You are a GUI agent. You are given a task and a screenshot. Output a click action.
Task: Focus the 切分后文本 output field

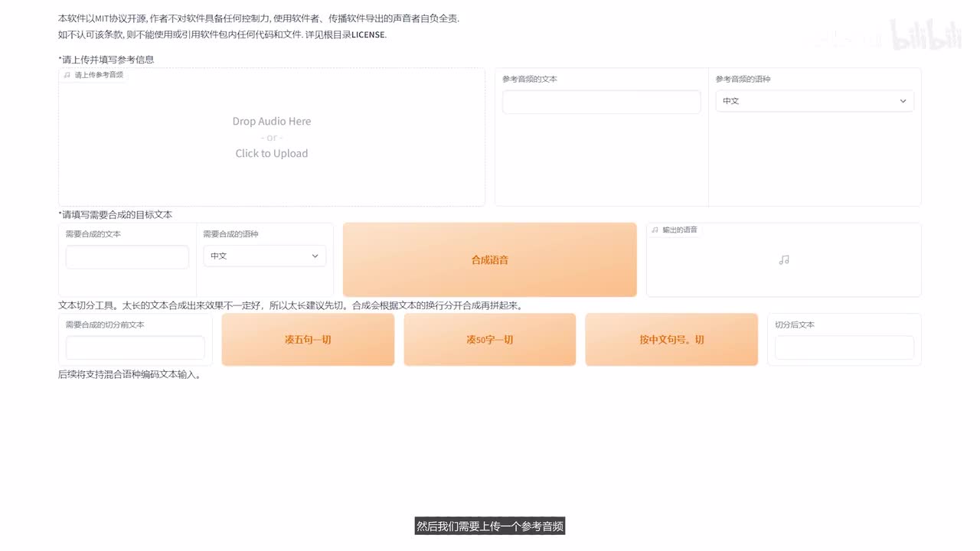[844, 347]
